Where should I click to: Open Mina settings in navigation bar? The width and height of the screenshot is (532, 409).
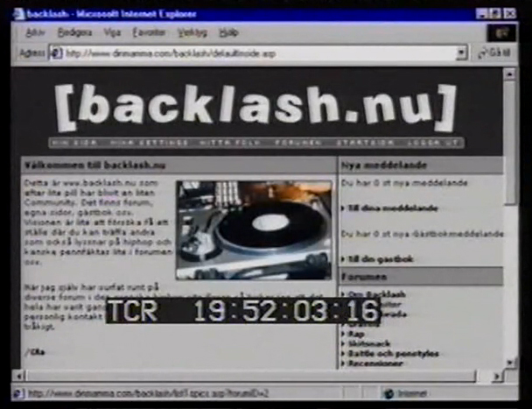pos(150,143)
